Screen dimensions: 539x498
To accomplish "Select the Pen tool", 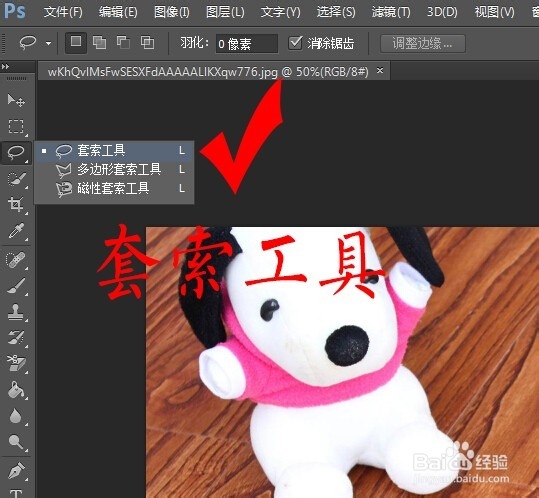I will click(16, 471).
